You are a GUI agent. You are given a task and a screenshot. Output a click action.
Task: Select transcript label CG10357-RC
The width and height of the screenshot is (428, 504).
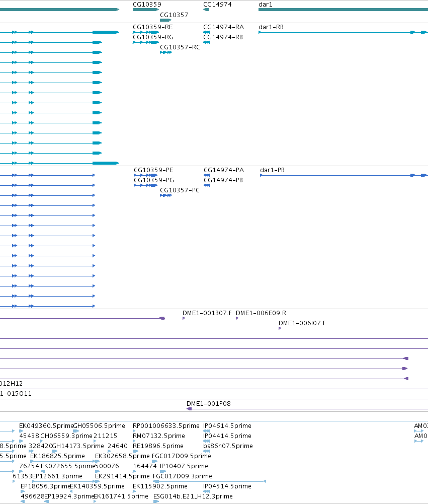tap(180, 47)
